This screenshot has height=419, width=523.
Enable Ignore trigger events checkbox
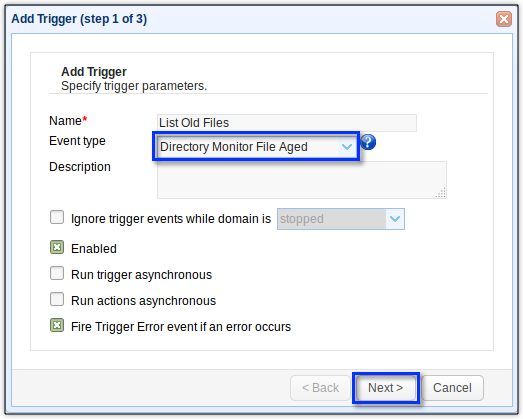[57, 217]
